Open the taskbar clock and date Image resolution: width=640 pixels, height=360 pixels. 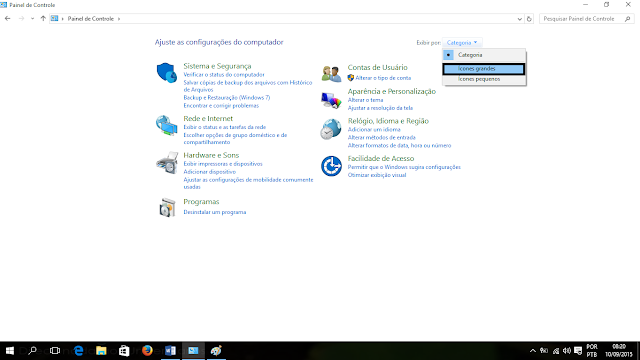619,351
